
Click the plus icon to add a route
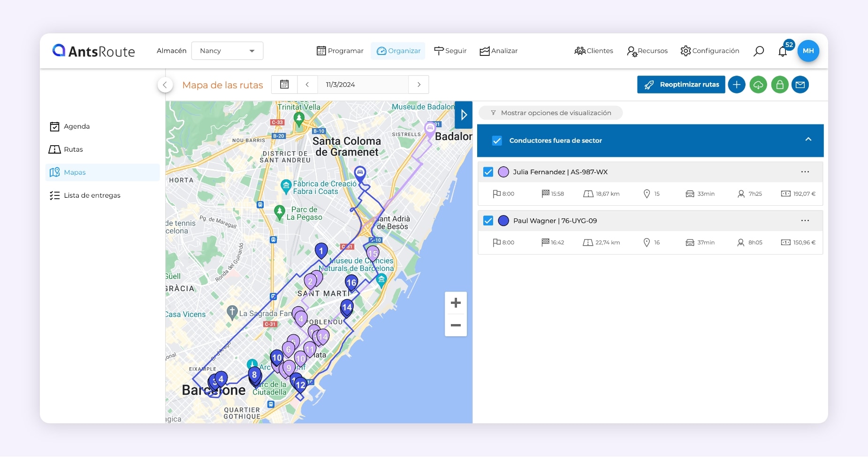[737, 85]
